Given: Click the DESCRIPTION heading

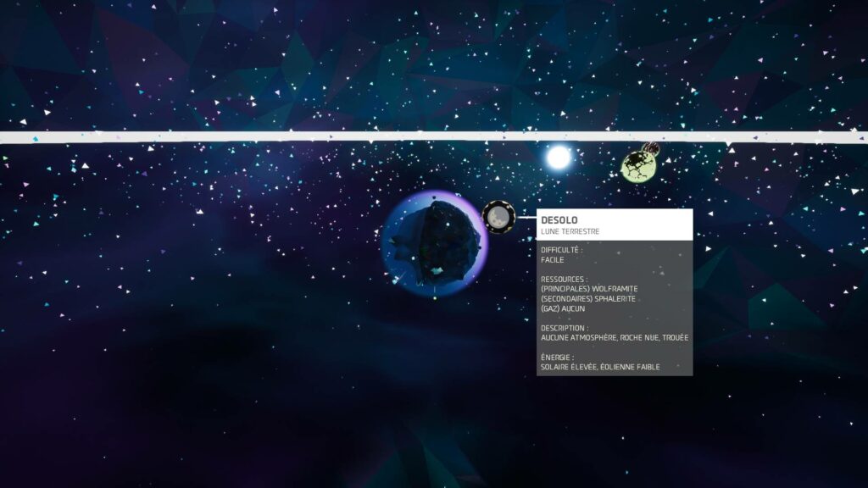Looking at the screenshot, I should tap(565, 328).
